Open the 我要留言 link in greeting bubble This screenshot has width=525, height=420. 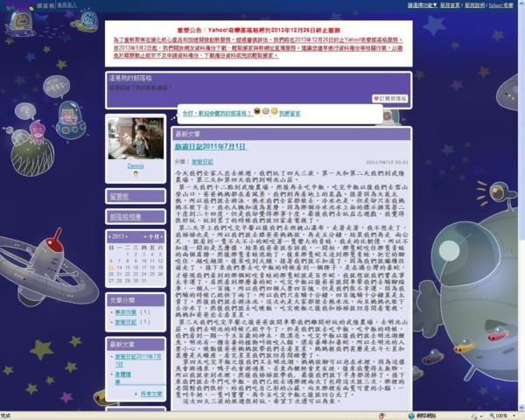[x=290, y=114]
